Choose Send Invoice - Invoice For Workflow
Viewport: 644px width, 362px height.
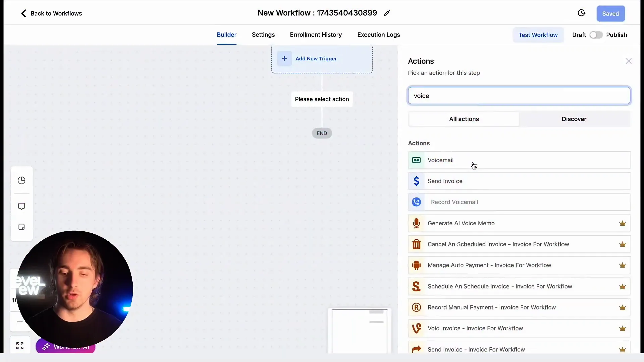pyautogui.click(x=519, y=348)
